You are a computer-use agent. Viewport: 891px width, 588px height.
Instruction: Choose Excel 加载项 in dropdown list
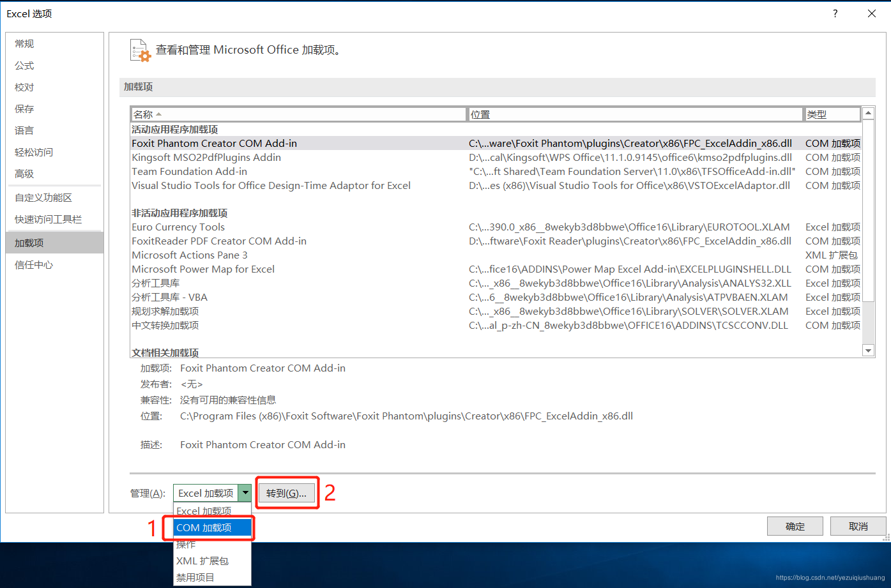(x=212, y=511)
